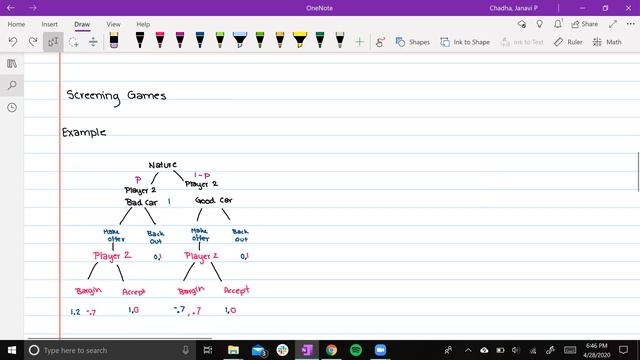Select the gray pencil at the end of the pen row
The image size is (640, 360).
pos(340,40)
